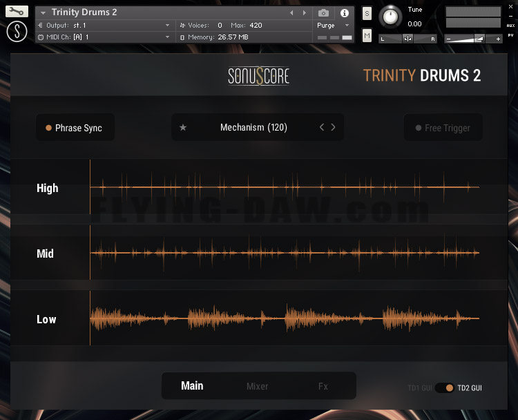
Task: Toggle the PV button
Action: point(510,35)
